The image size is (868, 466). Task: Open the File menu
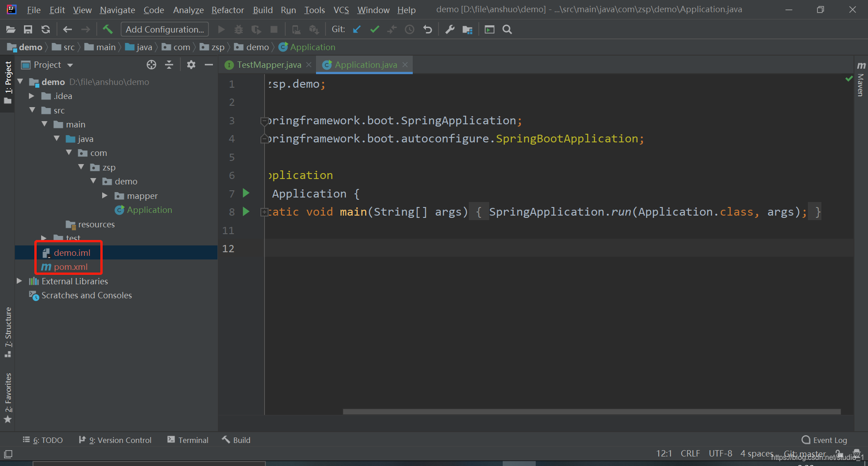(x=33, y=9)
